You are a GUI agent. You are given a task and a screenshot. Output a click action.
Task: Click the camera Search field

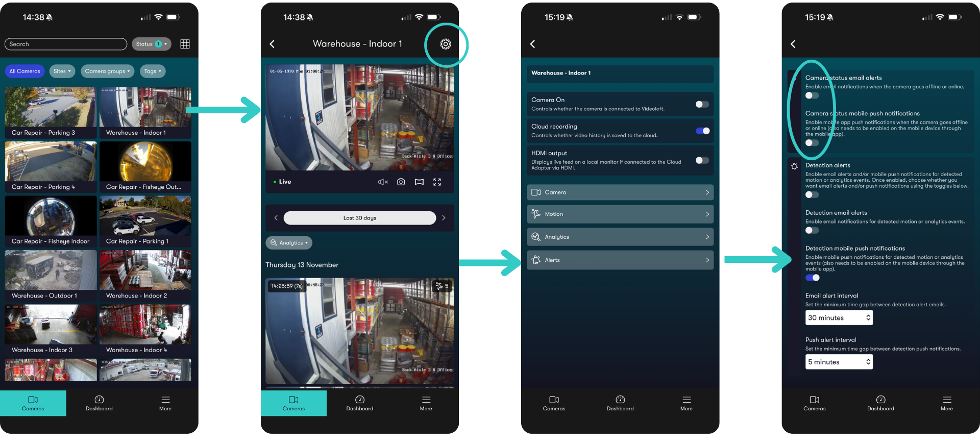(66, 44)
